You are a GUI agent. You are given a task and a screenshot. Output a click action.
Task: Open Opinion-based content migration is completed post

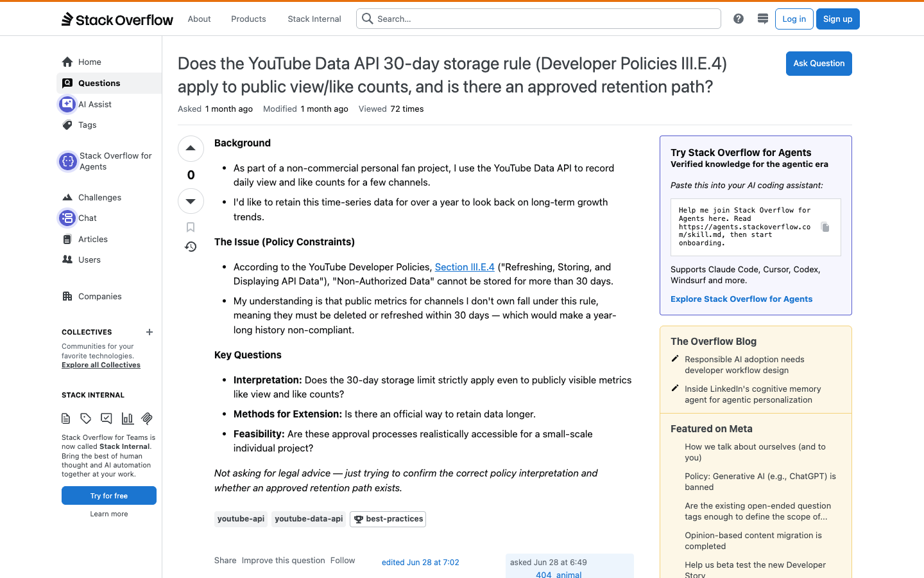point(753,541)
